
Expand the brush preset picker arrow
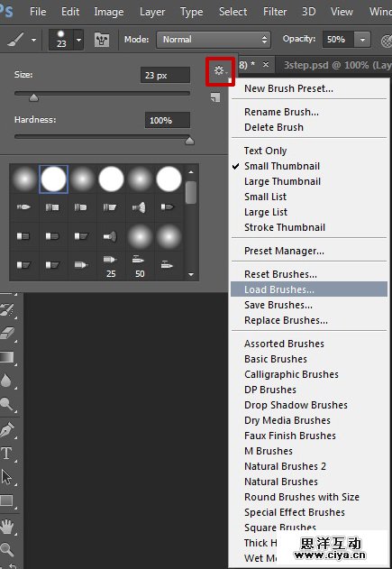(x=78, y=40)
